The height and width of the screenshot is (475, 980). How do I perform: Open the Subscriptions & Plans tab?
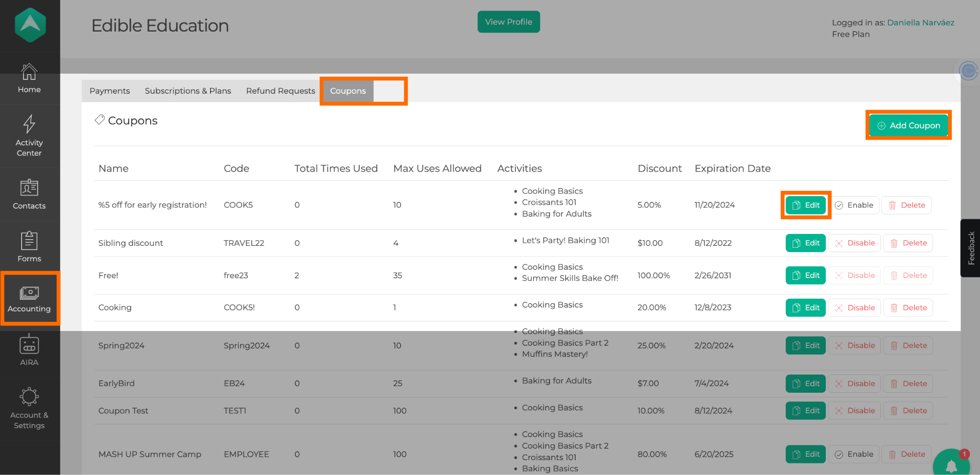[188, 91]
